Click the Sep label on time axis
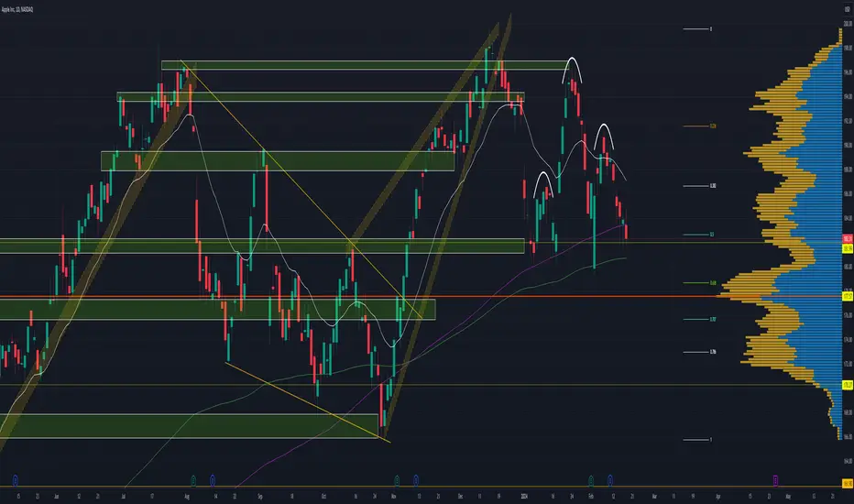The width and height of the screenshot is (854, 504). 260,497
